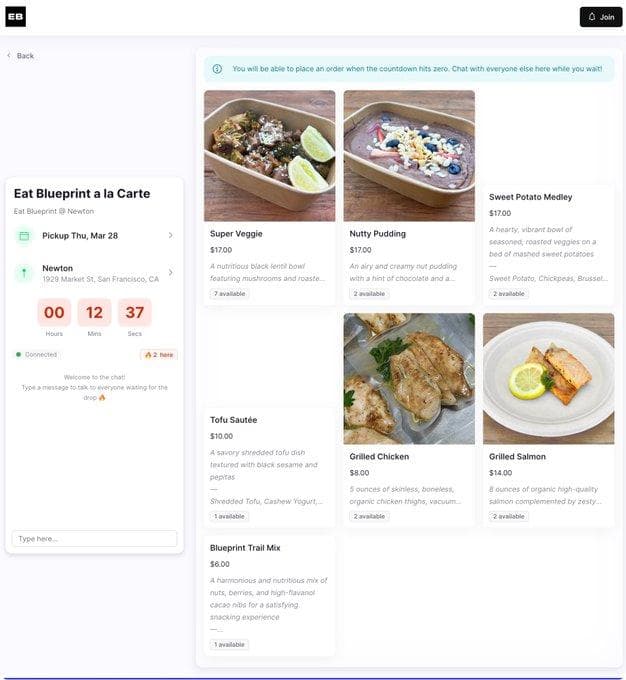Expand the Newton location chevron
Viewport: 626px width, 680px height.
tap(170, 272)
